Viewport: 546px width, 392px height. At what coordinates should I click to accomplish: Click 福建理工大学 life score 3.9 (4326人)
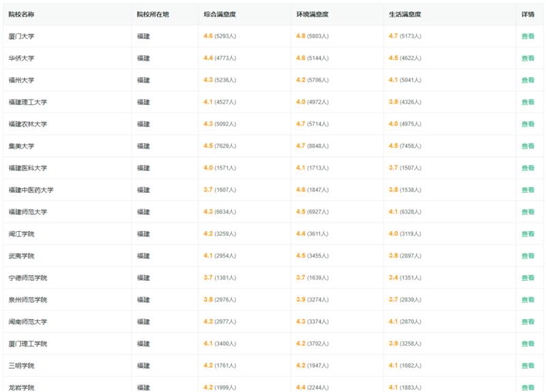pos(405,102)
